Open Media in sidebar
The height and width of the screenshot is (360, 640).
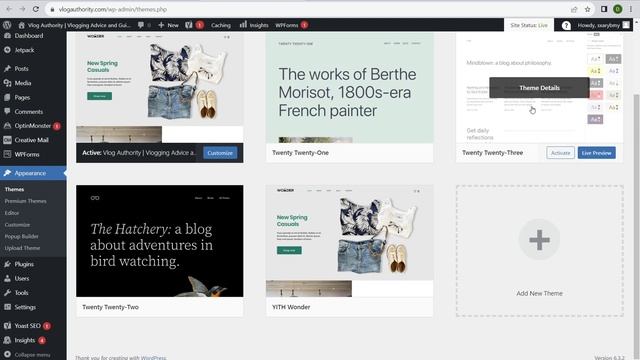click(23, 83)
